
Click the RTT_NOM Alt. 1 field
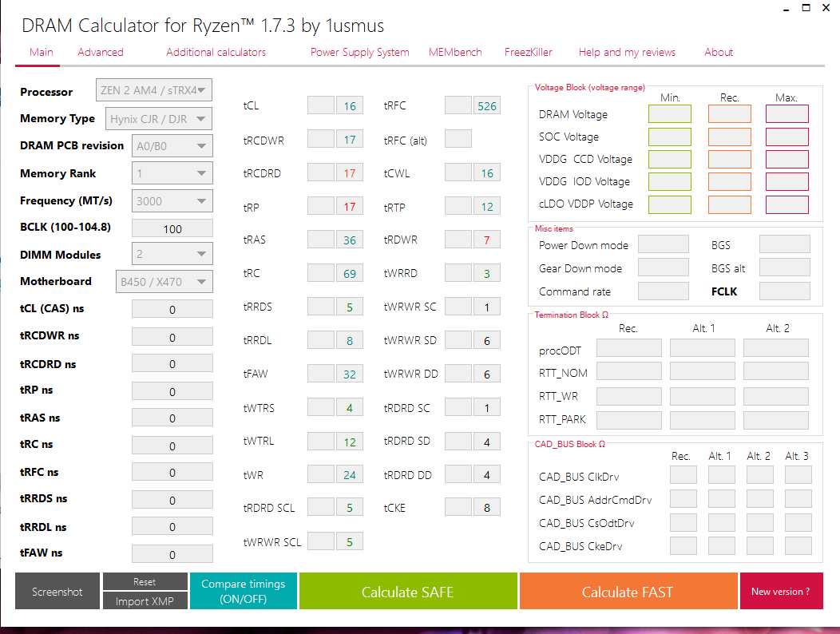[x=703, y=370]
